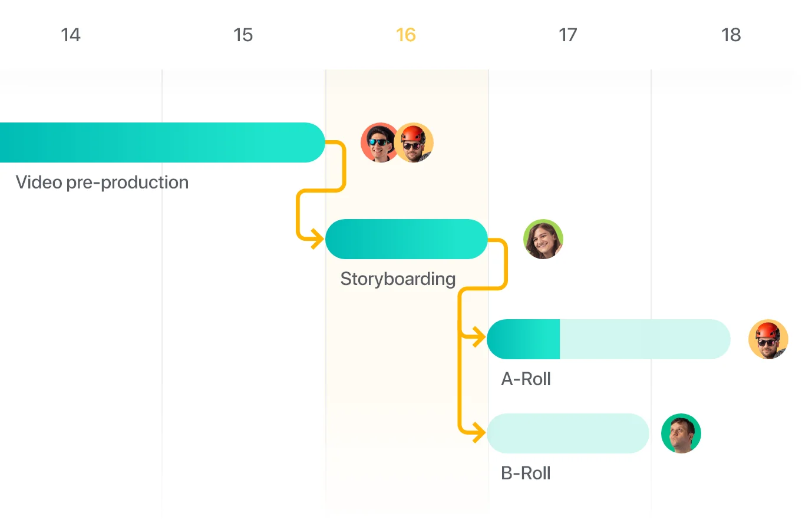
Task: Click the red-helmet avatar at A-Roll bar's end
Action: 768,339
